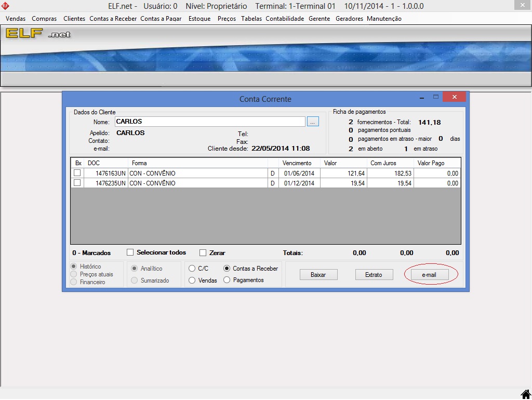Open the Contas a Pagar menu
The image size is (532, 400).
click(161, 19)
